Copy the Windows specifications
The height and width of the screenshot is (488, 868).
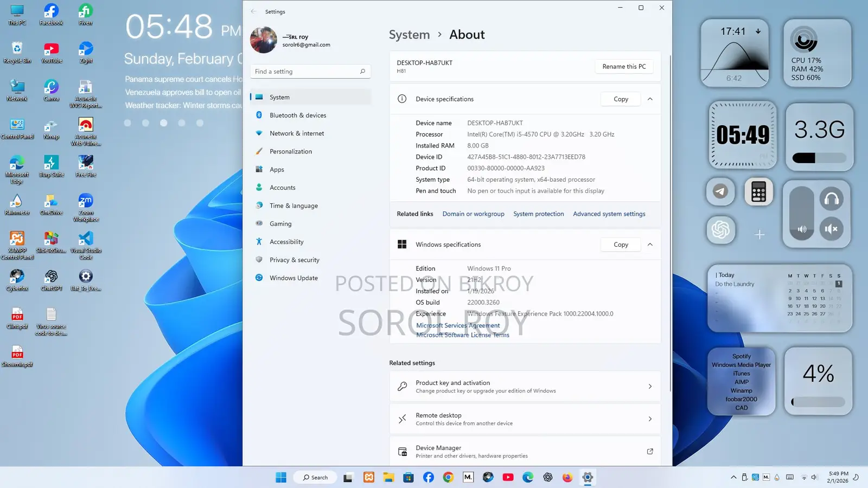point(621,245)
